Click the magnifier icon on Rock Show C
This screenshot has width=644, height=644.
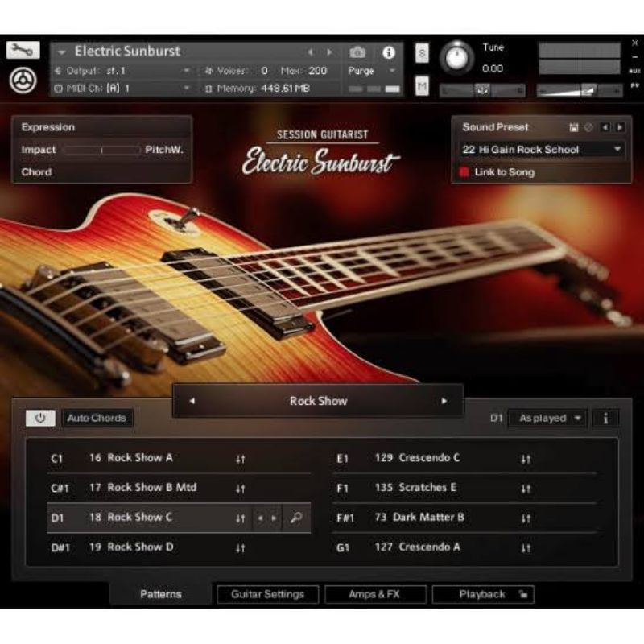(x=295, y=518)
